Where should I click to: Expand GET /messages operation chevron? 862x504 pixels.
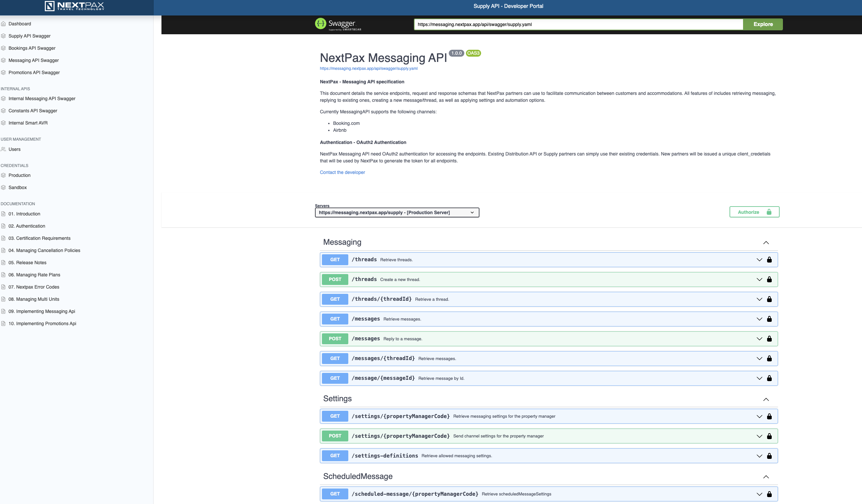pos(760,319)
